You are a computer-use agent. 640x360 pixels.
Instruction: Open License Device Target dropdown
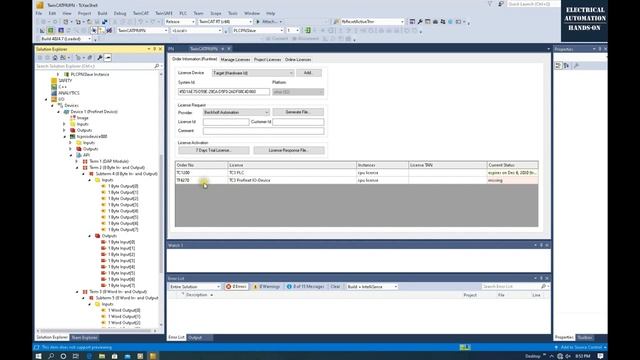click(253, 73)
